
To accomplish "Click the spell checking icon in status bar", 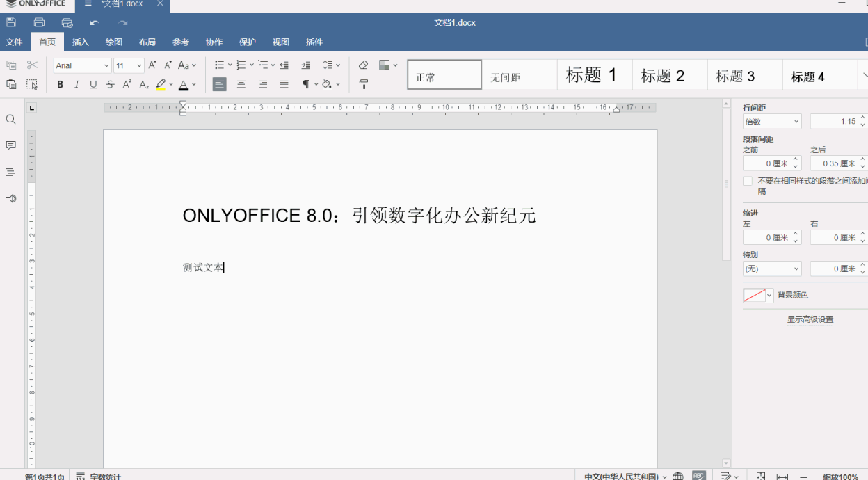I will click(698, 476).
